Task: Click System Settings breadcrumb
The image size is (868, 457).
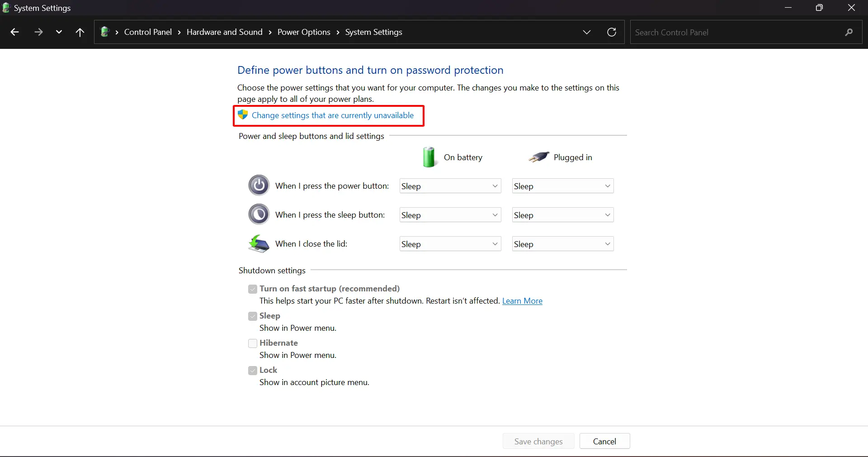Action: (x=373, y=32)
